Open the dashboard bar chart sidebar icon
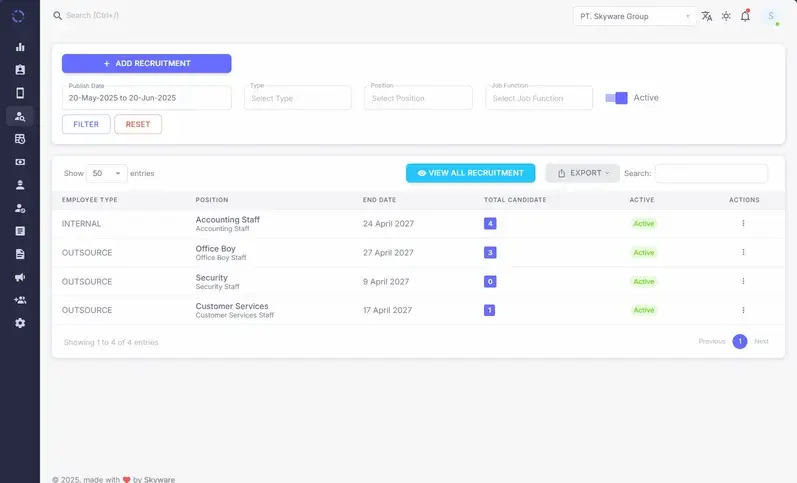The image size is (797, 483). click(20, 47)
